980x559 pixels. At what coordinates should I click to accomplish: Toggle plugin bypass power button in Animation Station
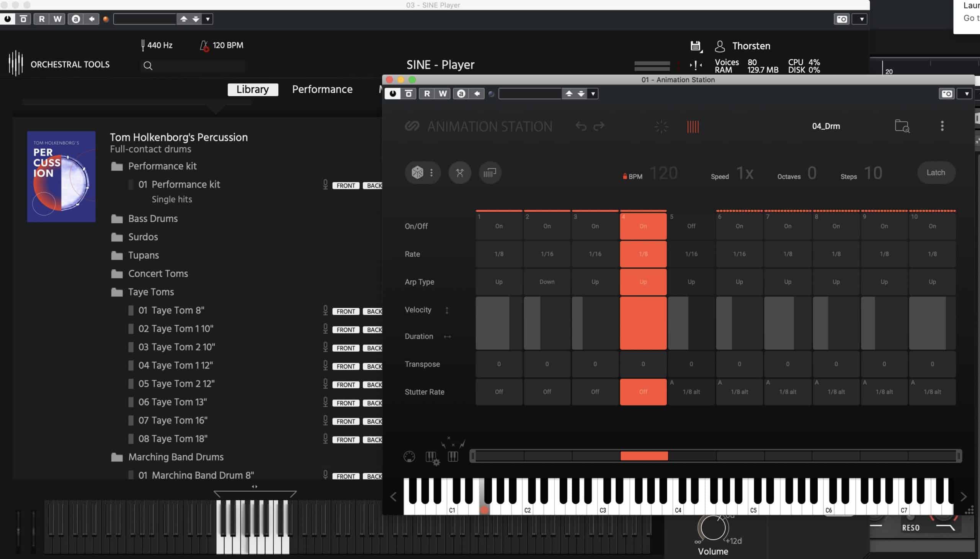(x=392, y=94)
